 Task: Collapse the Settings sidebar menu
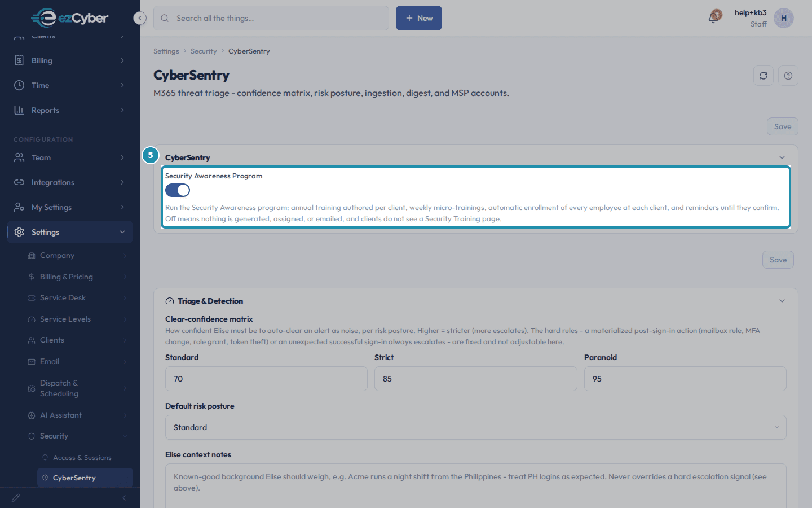(122, 232)
